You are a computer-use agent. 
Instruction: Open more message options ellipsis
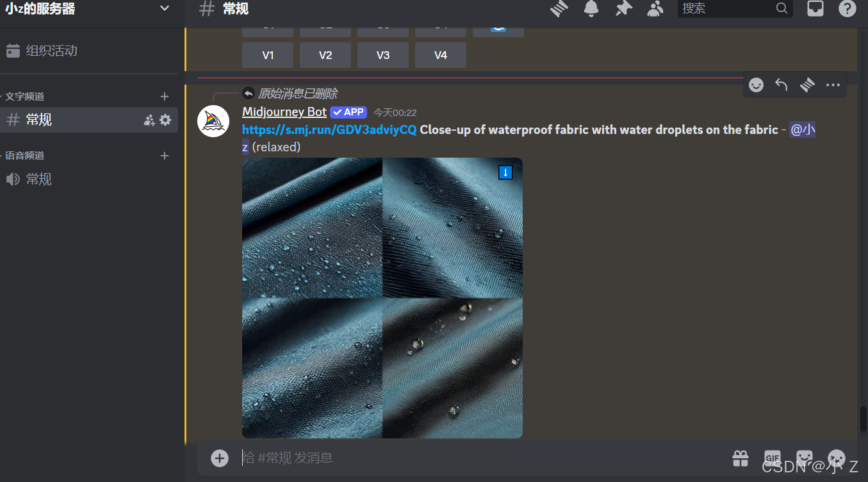[x=833, y=85]
